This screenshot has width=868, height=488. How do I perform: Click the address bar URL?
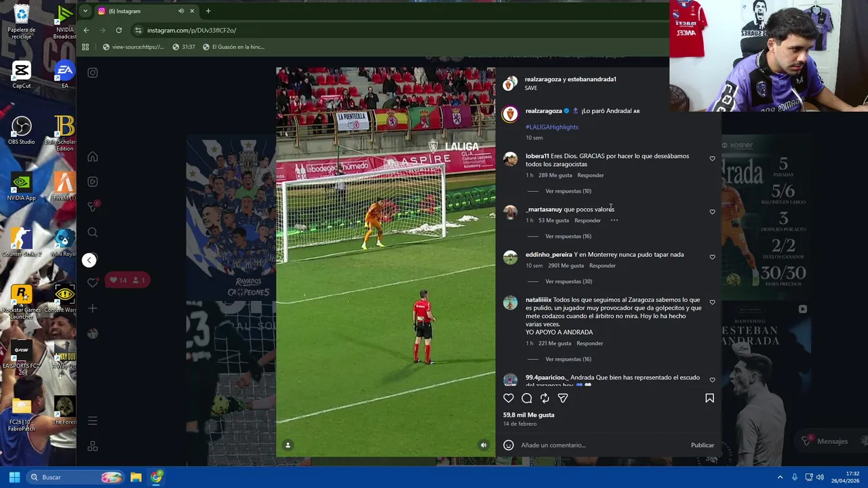[192, 30]
